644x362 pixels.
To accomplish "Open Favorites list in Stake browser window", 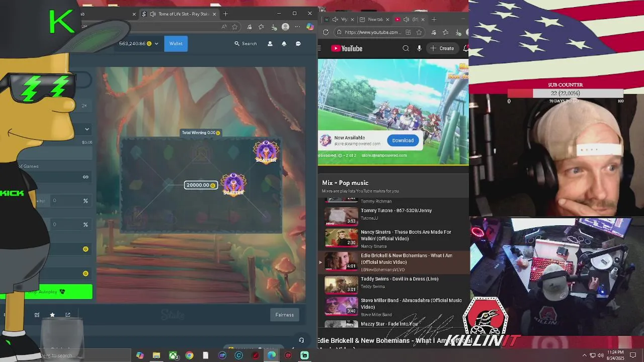I will [x=261, y=27].
